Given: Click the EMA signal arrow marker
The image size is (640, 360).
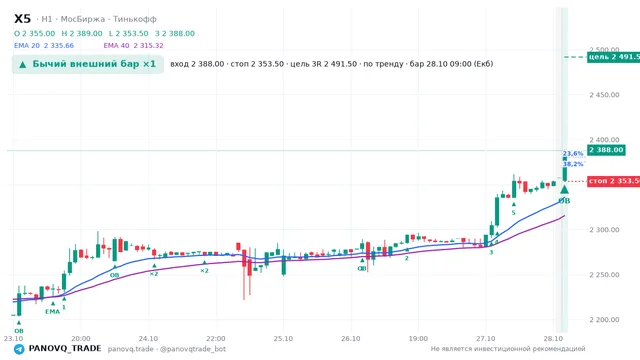Looking at the screenshot, I should pos(53,304).
